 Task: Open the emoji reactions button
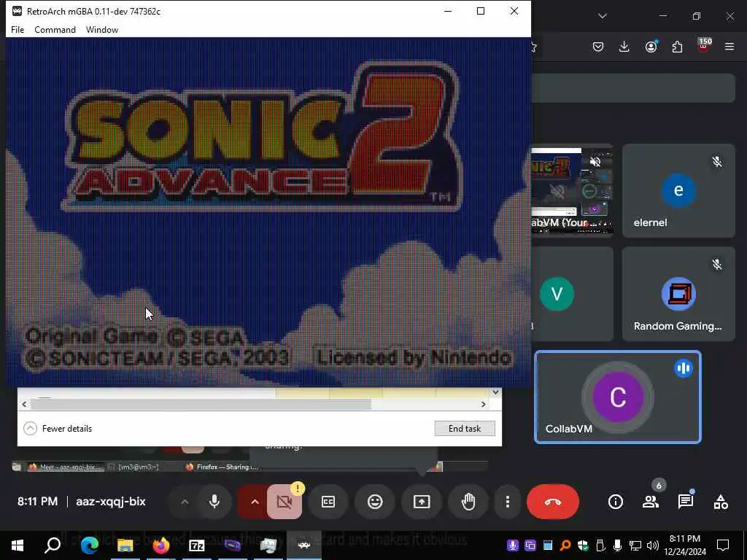[375, 502]
